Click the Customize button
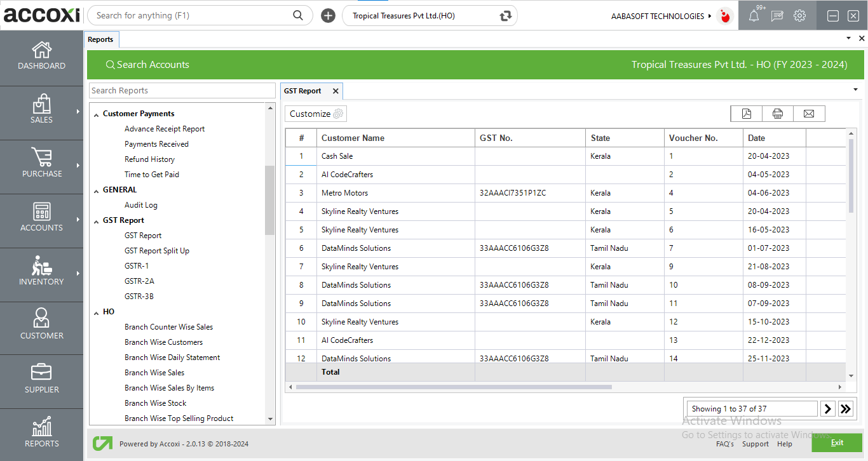 point(316,114)
